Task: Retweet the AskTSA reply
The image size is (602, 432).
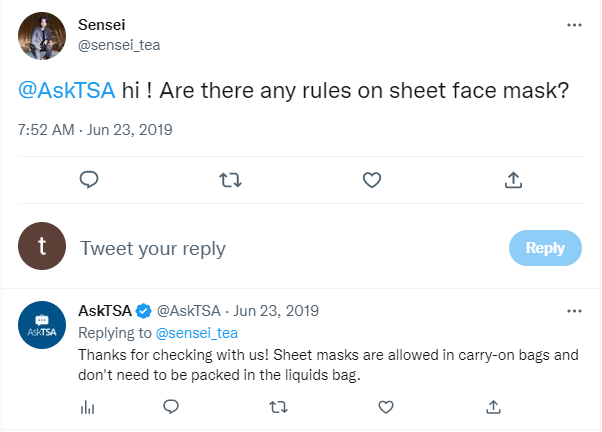Action: coord(280,406)
